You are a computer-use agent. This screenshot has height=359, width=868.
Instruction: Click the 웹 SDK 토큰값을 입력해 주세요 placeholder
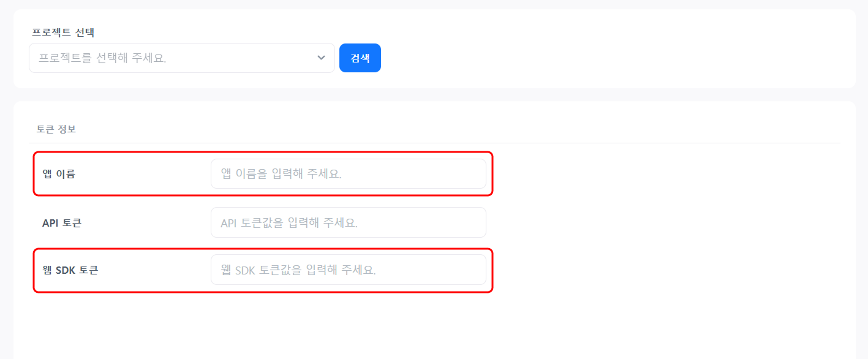pyautogui.click(x=298, y=270)
